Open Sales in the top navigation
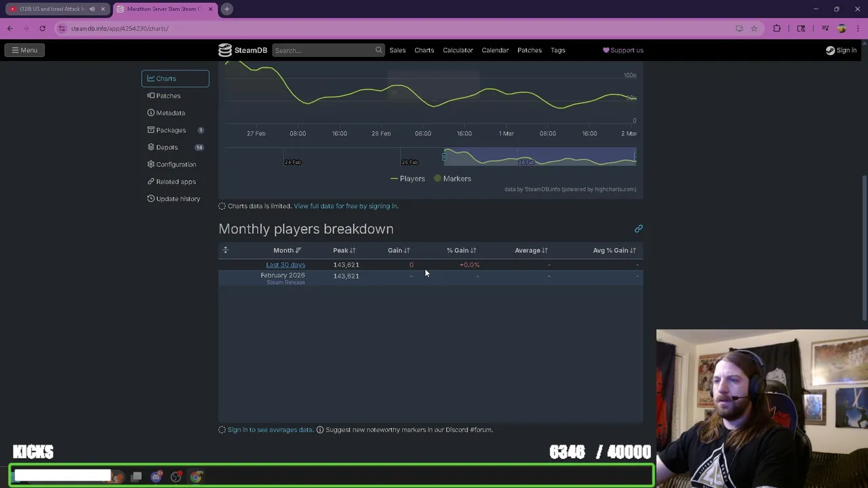The height and width of the screenshot is (488, 868). tap(397, 50)
